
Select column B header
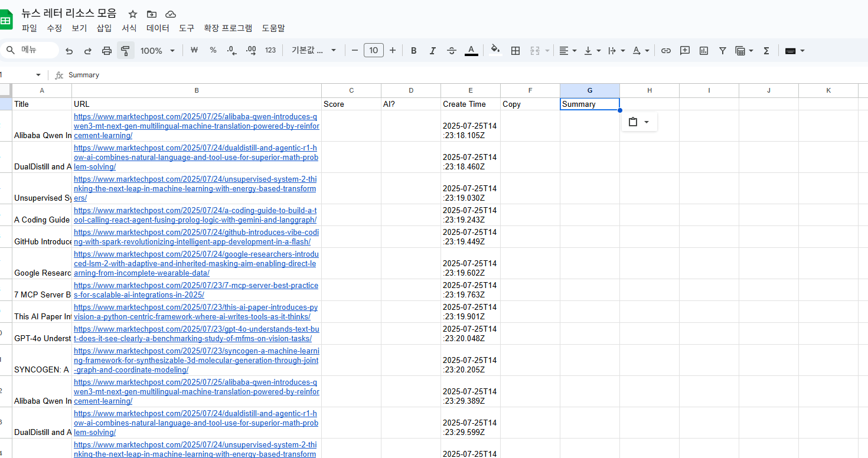click(x=197, y=90)
